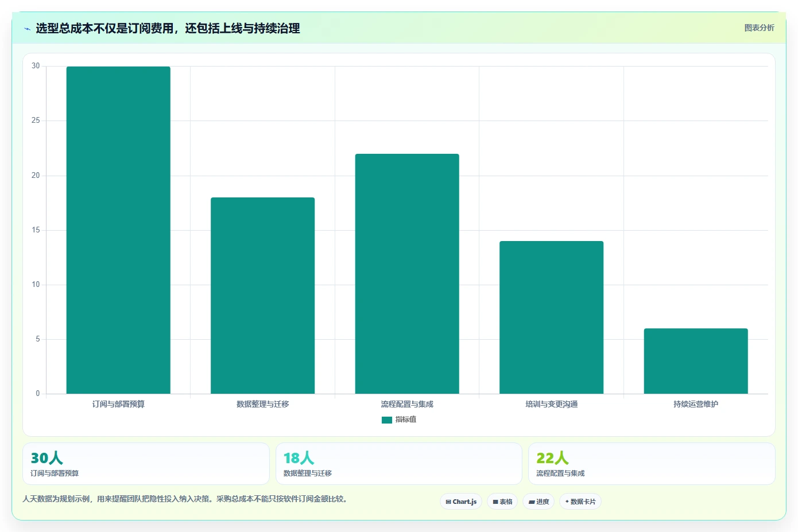Screen dimensions: 798x532
Task: Click the footnote starting 人天数据为规划示例
Action: point(184,499)
